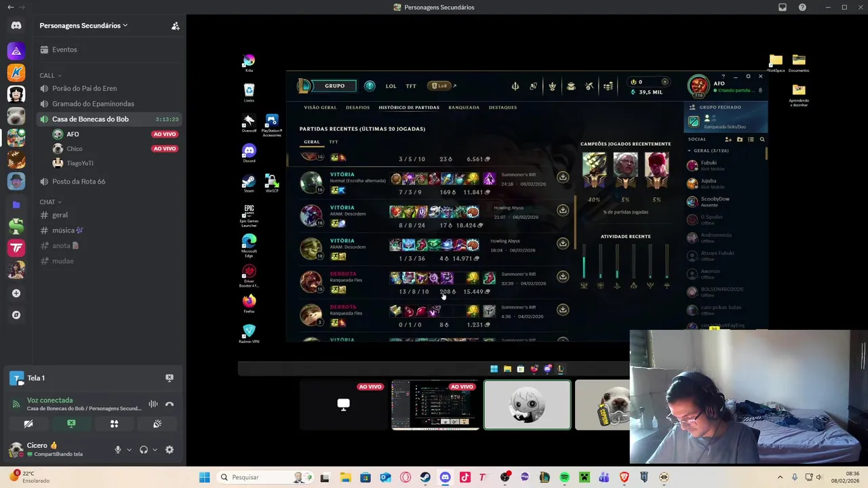The image size is (868, 488).
Task: Open Windows Start menu
Action: [204, 477]
